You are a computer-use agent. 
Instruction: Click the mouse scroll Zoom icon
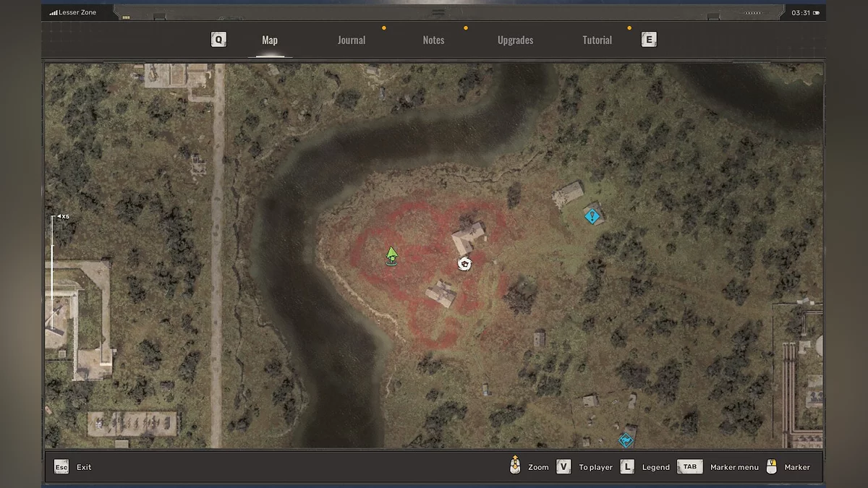pos(515,465)
